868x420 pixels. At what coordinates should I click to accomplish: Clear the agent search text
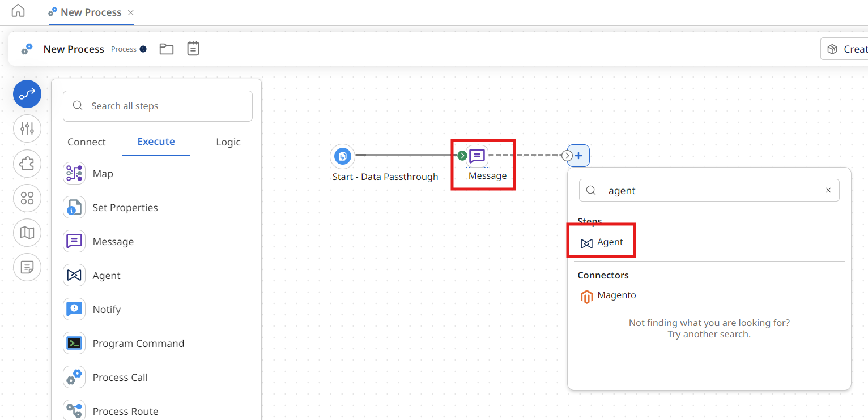click(828, 191)
